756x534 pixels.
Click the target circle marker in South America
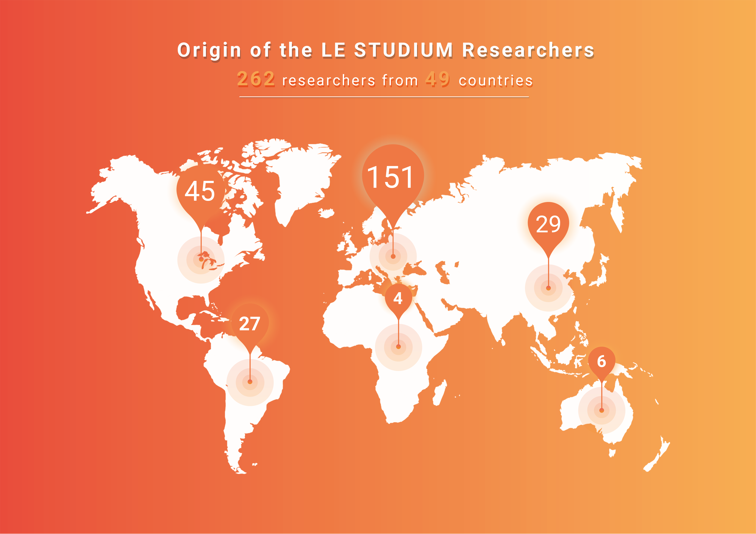coord(250,382)
